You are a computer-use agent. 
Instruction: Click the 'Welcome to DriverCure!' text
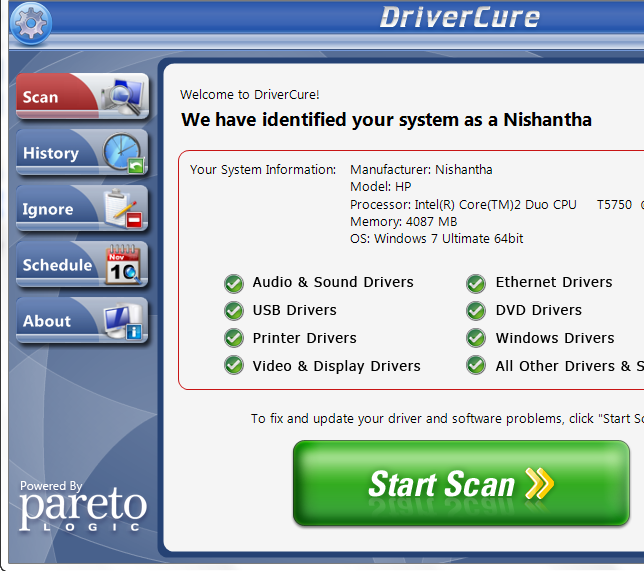[250, 94]
